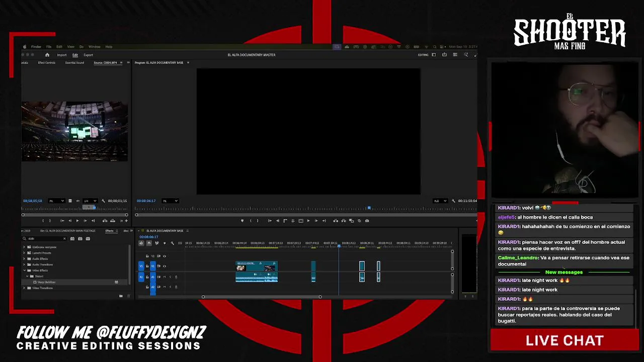The image size is (644, 362).
Task: Toggle Accelerated Effects filter in Effects panel
Action: coord(72,239)
